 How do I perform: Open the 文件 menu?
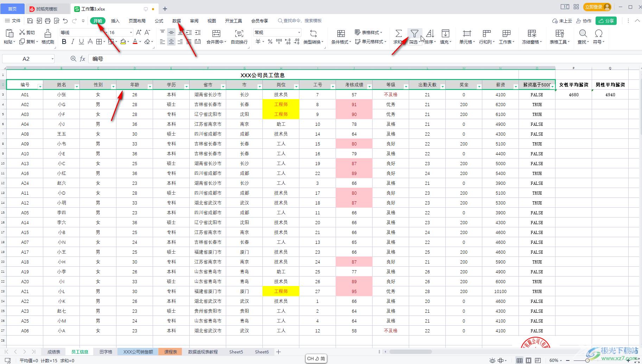[13, 21]
